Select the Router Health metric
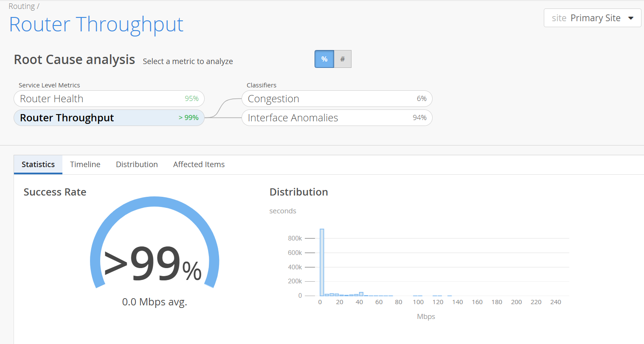 click(109, 99)
